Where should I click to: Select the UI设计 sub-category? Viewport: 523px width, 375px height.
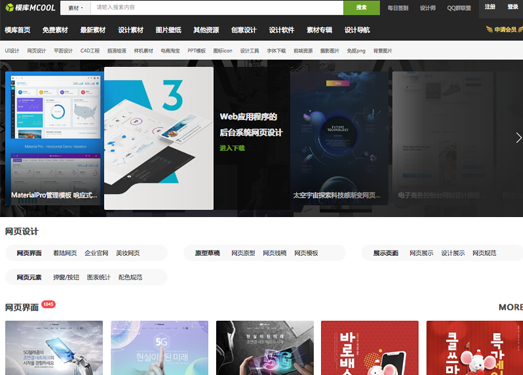coord(12,51)
